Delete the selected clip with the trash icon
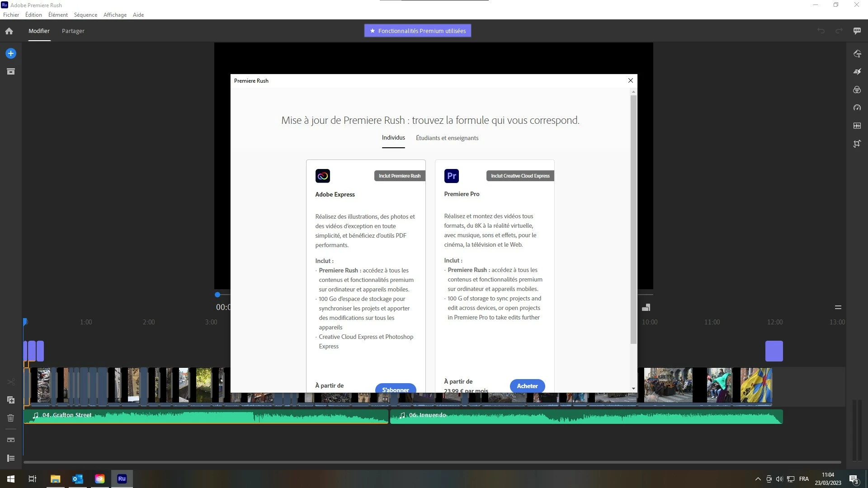The width and height of the screenshot is (868, 488). (11, 418)
